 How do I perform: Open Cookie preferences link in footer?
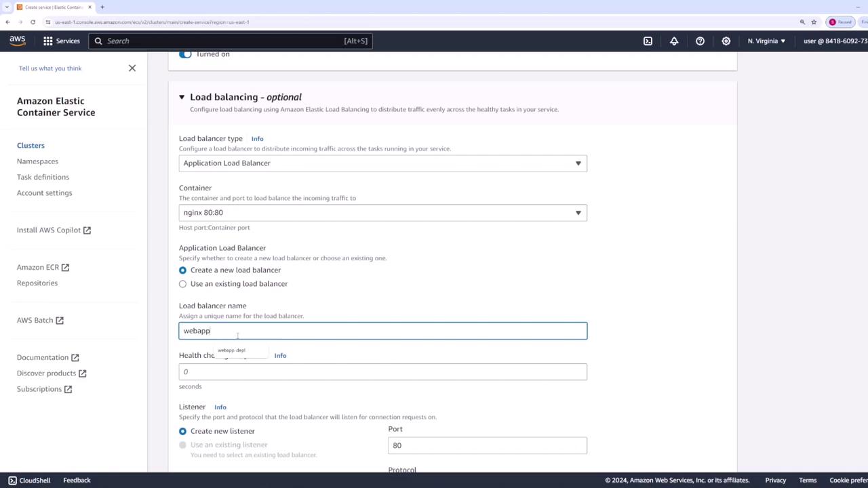click(x=848, y=480)
